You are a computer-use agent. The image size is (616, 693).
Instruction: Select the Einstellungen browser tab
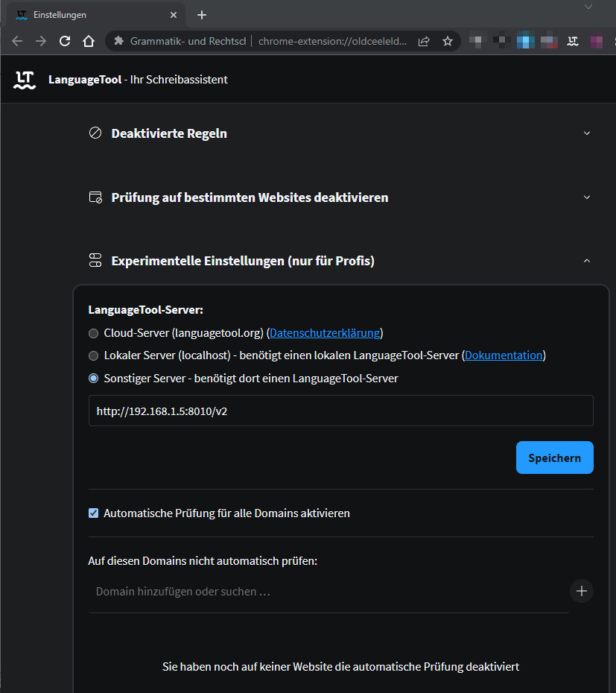[89, 14]
